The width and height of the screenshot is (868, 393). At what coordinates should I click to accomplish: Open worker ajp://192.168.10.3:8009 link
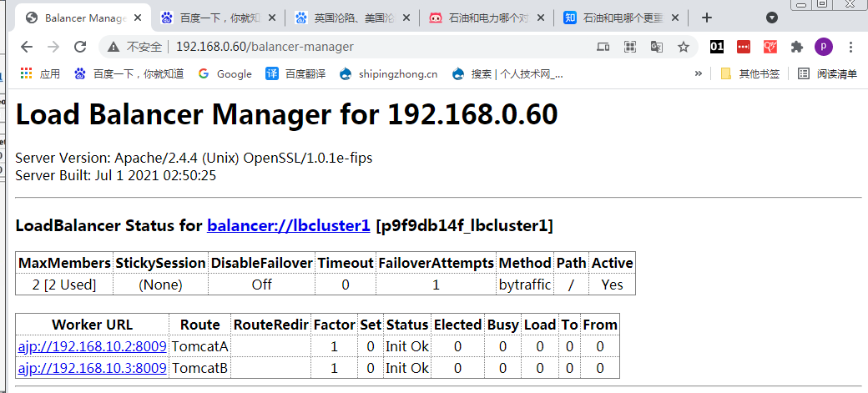(92, 367)
